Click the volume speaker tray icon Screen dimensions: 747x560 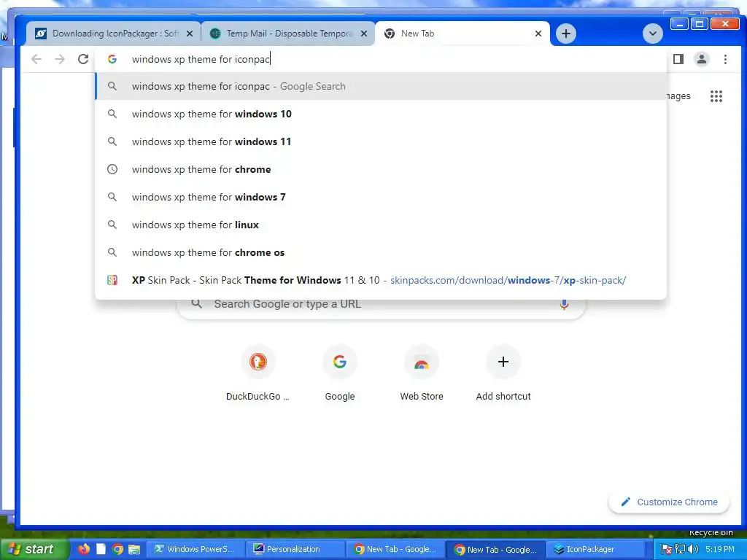tap(693, 549)
